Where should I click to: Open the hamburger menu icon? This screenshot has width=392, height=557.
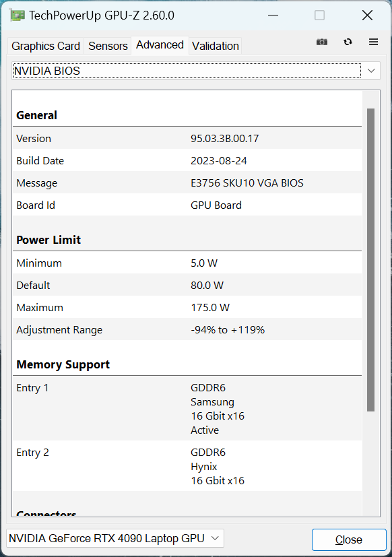(373, 42)
